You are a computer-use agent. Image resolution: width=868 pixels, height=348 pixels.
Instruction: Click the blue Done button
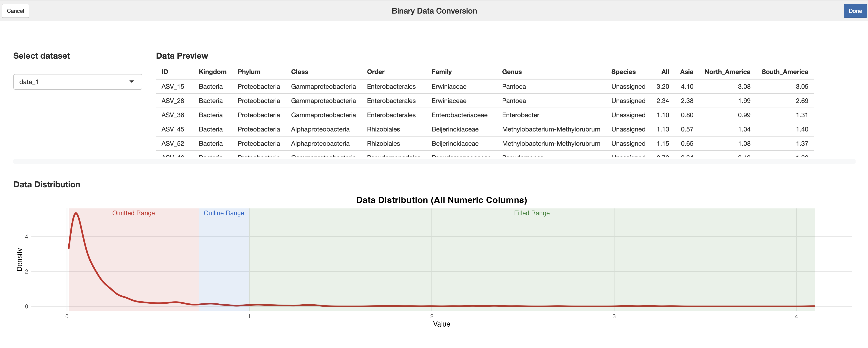pos(855,11)
